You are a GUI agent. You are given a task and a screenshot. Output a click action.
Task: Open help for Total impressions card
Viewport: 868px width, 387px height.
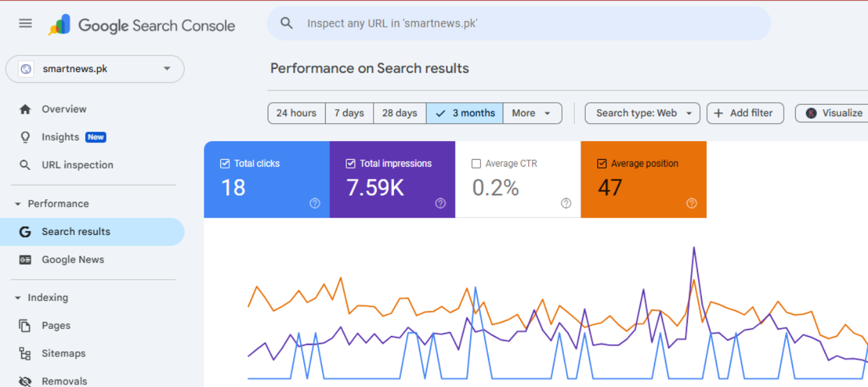click(x=440, y=203)
